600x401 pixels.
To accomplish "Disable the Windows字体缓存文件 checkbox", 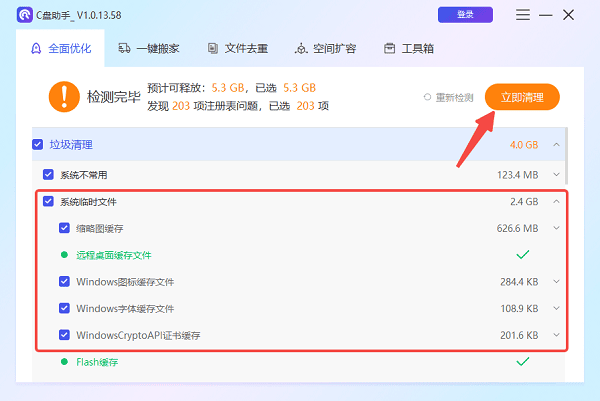I will pyautogui.click(x=64, y=308).
